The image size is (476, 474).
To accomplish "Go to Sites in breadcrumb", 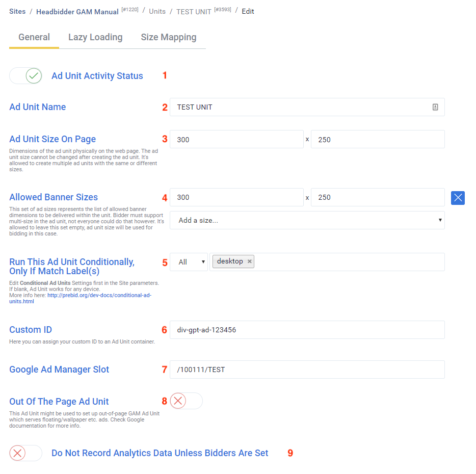I will coord(17,11).
